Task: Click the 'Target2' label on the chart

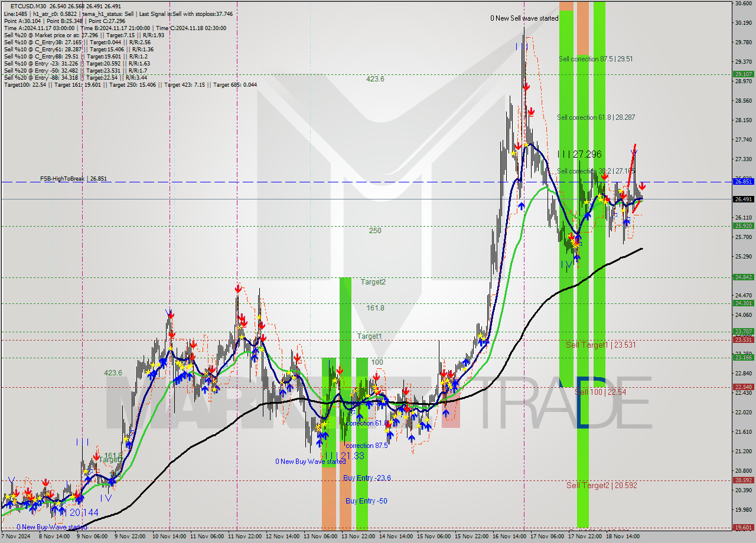Action: (373, 282)
